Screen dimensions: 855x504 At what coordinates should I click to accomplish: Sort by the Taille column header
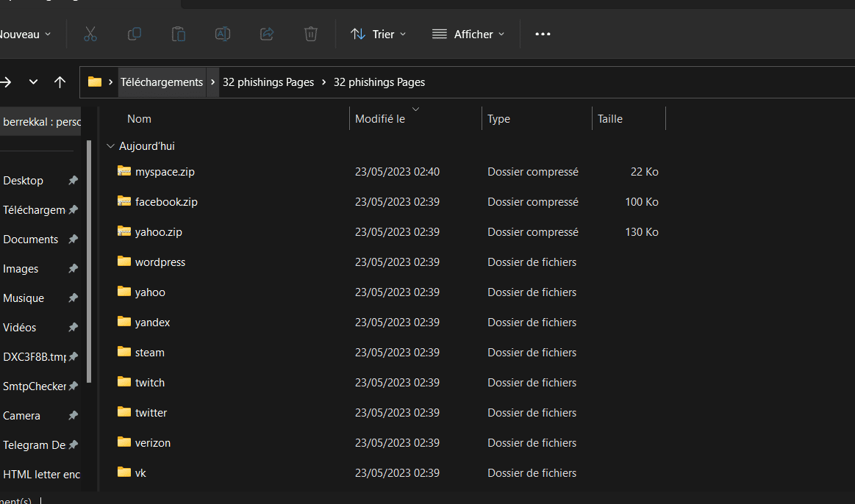610,119
